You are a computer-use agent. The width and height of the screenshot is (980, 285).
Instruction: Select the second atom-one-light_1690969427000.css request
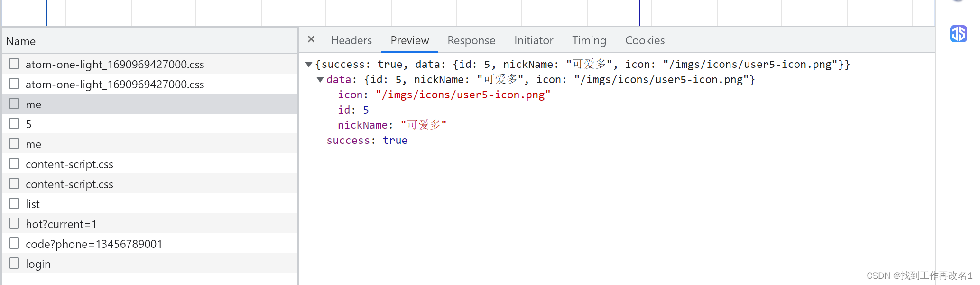[x=150, y=84]
